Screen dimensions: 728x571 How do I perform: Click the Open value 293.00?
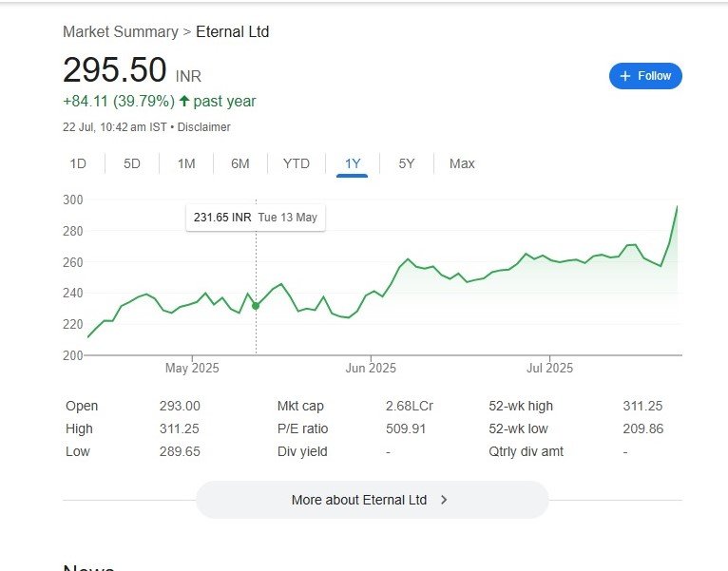tap(180, 406)
